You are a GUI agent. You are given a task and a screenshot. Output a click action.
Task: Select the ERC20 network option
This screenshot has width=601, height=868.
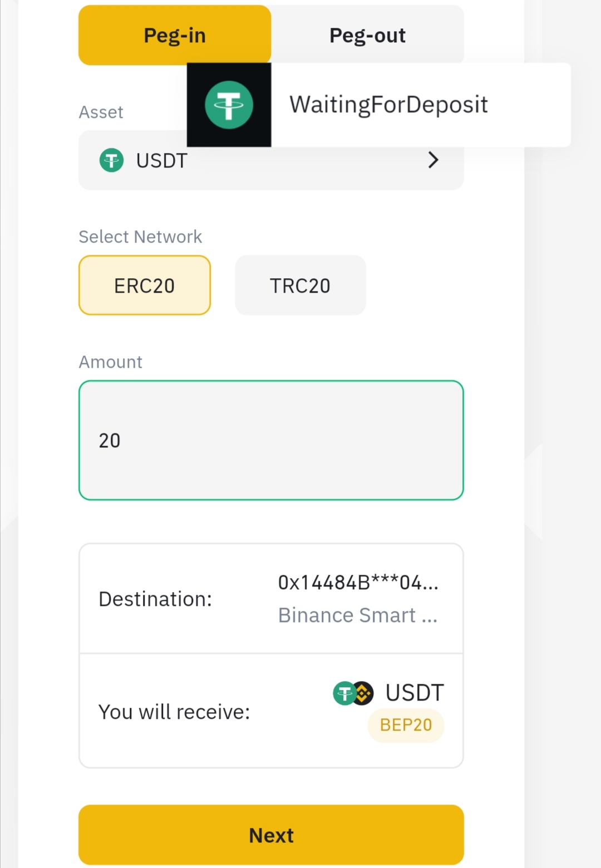145,285
